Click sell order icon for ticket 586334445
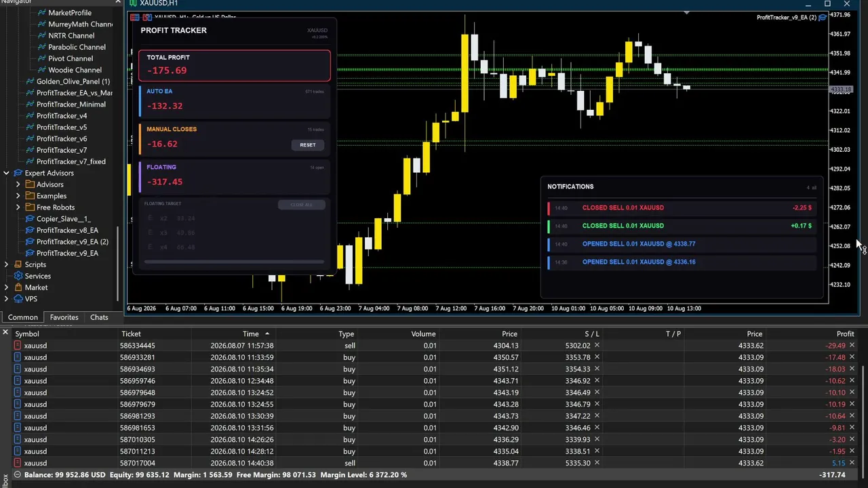This screenshot has width=868, height=488. coord(18,346)
